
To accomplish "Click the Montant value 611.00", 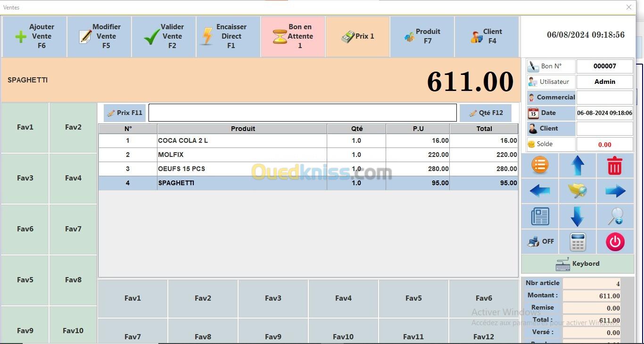I will pyautogui.click(x=592, y=296).
